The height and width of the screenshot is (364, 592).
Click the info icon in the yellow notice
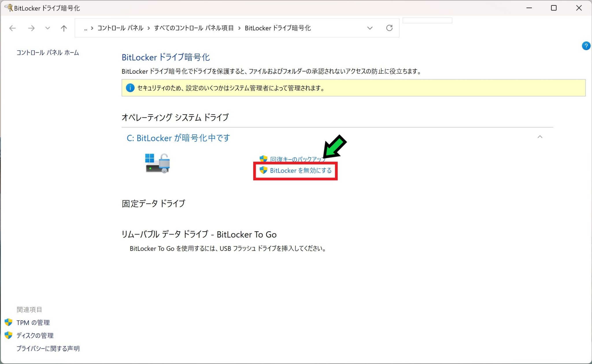130,88
